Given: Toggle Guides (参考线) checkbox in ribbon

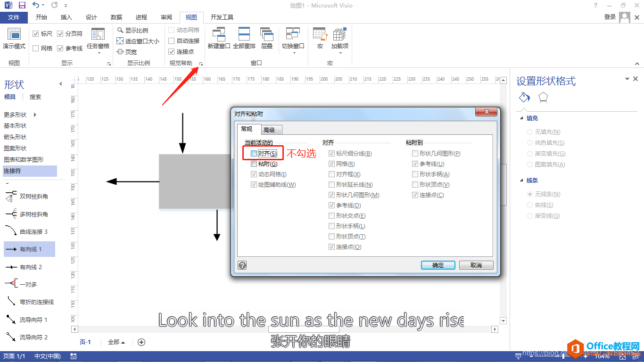Looking at the screenshot, I should click(x=60, y=48).
